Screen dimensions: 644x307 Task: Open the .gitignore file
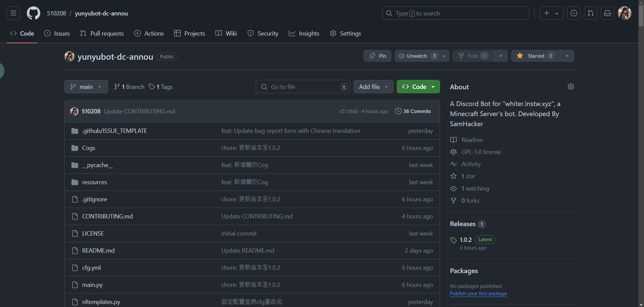95,199
